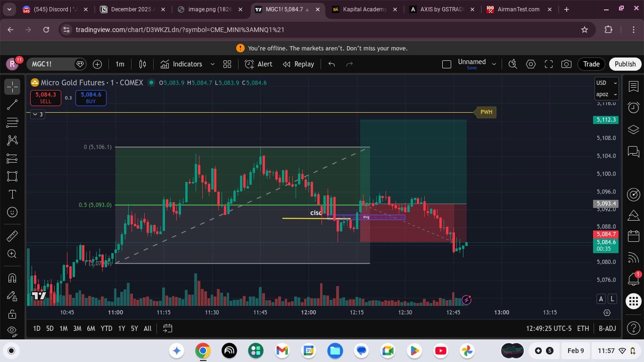Expand the Unnamed layout dropdown

point(494,64)
